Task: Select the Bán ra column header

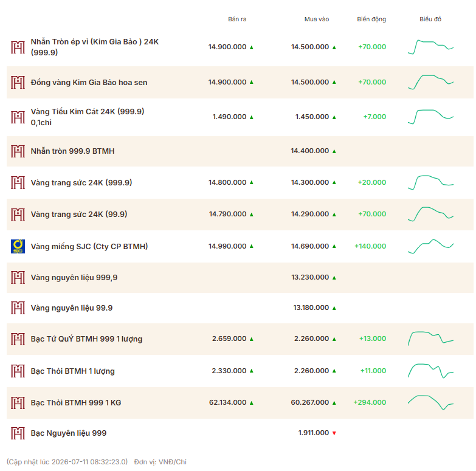Action: click(237, 19)
